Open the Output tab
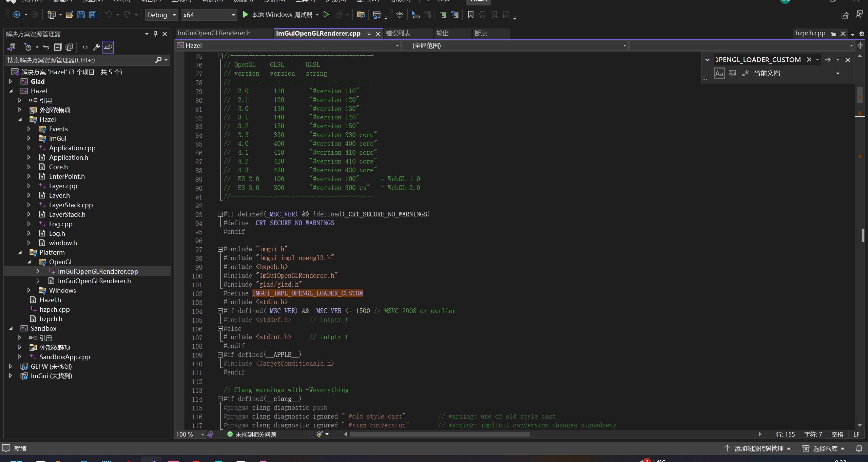868x462 pixels. (x=443, y=33)
